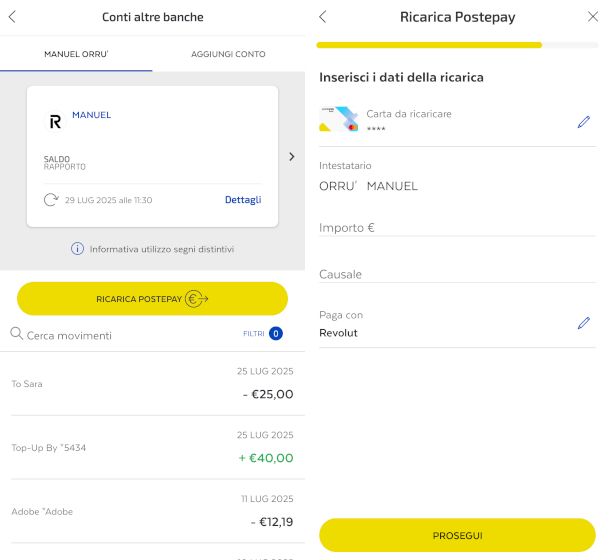610x560 pixels.
Task: Go back from Ricarica Postepay screen
Action: pos(322,17)
